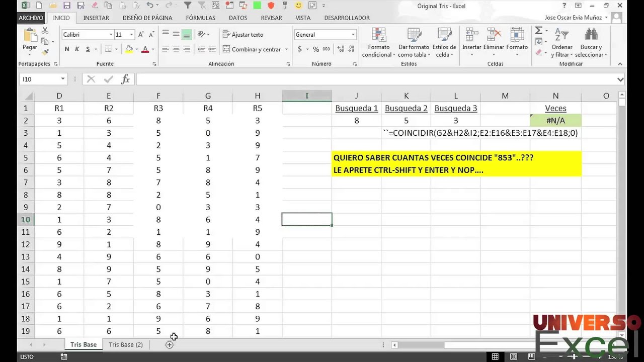Toggle center horizontal alignment
Screen dimensions: 644x362
pyautogui.click(x=176, y=49)
